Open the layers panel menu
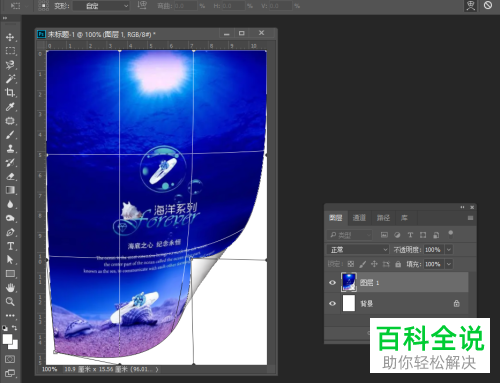Image resolution: width=500 pixels, height=383 pixels. click(470, 218)
